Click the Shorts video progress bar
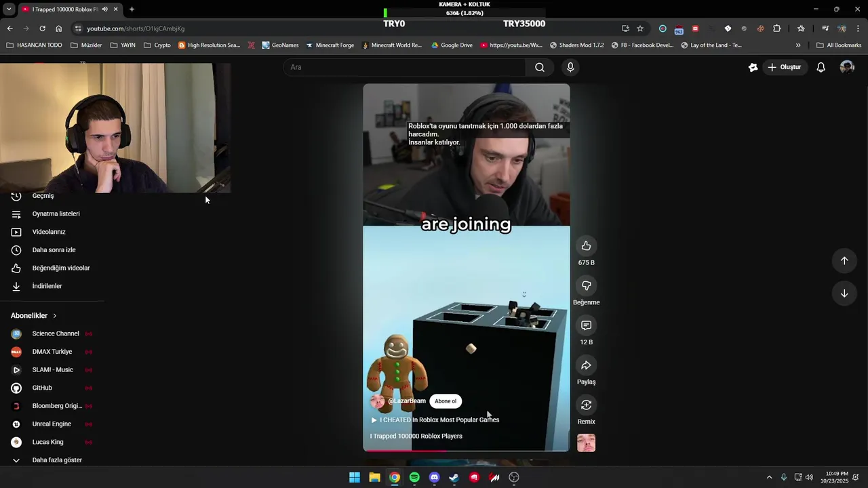This screenshot has height=488, width=868. click(467, 451)
